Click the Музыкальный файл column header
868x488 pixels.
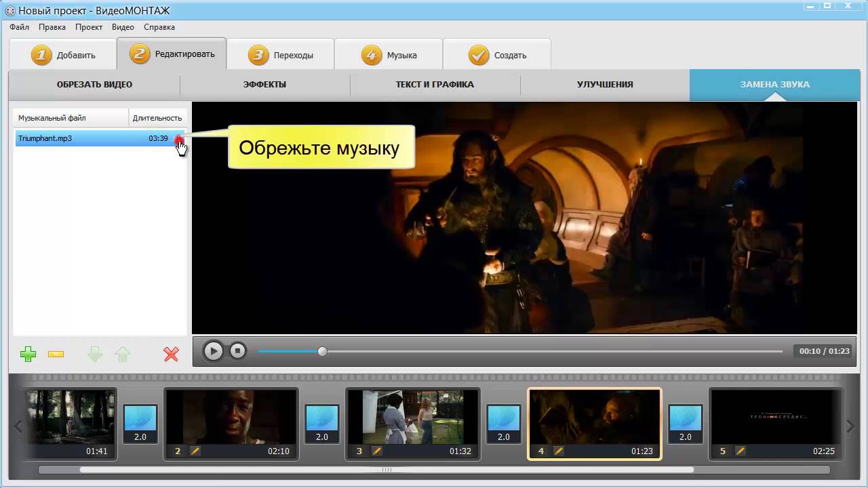[x=71, y=118]
